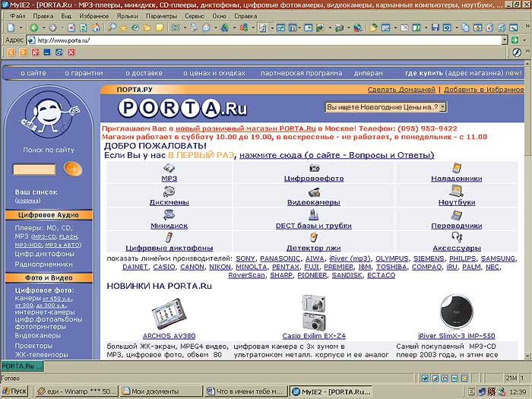
Task: Click the 'корзина' link under Ваш список
Action: tap(27, 201)
